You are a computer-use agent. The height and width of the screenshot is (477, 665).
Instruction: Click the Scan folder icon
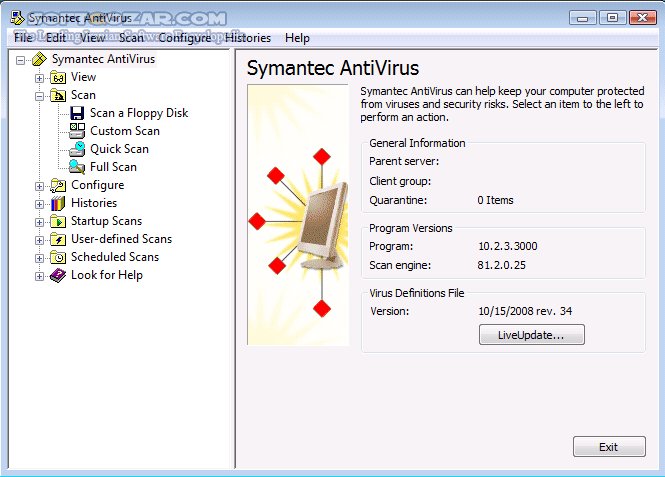(58, 95)
